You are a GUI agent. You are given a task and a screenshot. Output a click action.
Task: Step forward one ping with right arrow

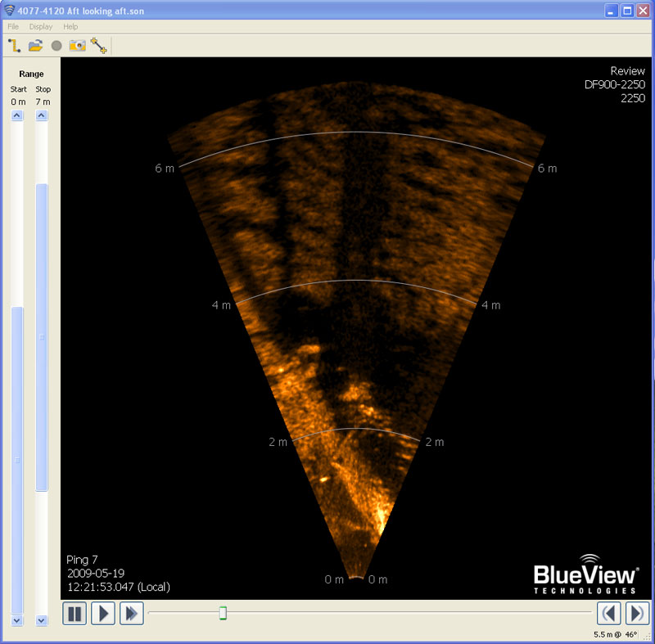(637, 613)
